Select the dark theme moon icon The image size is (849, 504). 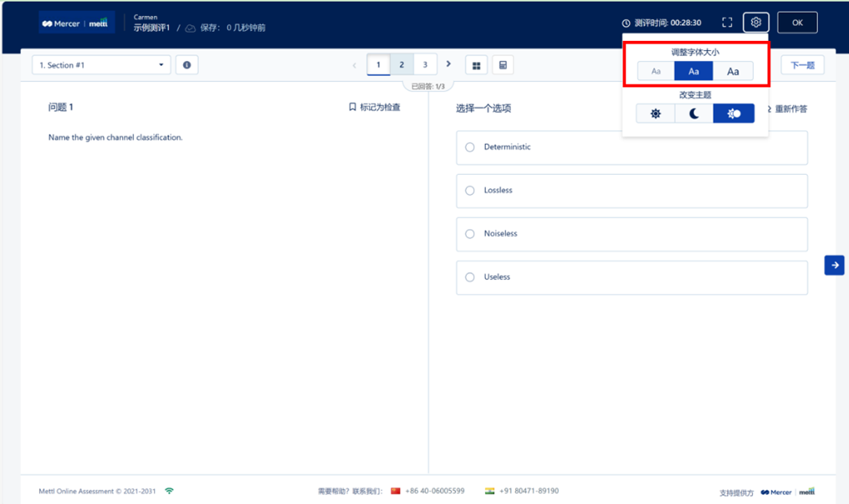click(694, 114)
